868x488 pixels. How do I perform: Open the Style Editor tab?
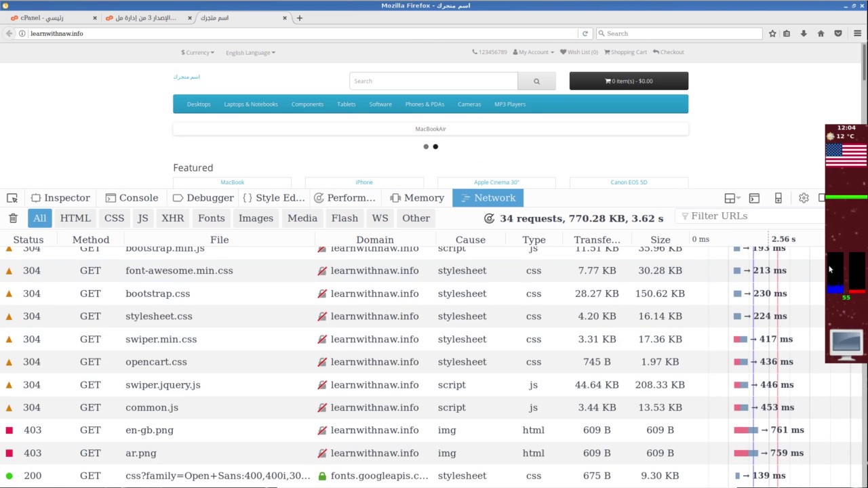click(x=273, y=198)
